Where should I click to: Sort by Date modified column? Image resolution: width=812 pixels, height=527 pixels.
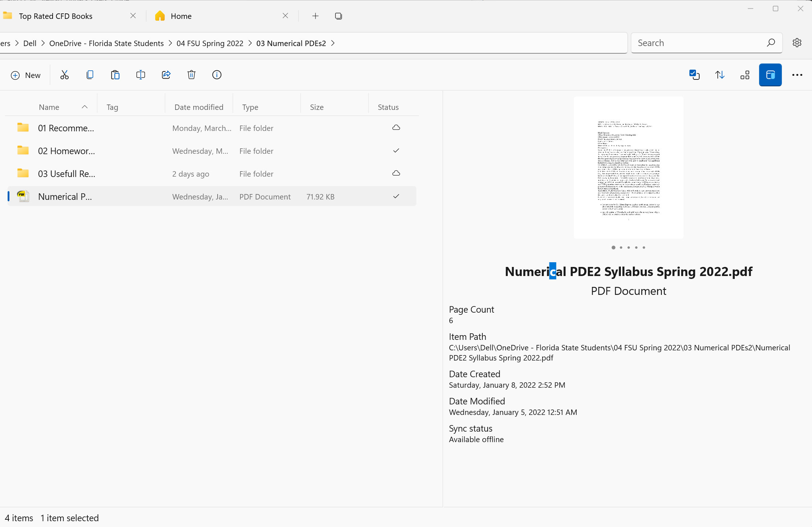[199, 107]
